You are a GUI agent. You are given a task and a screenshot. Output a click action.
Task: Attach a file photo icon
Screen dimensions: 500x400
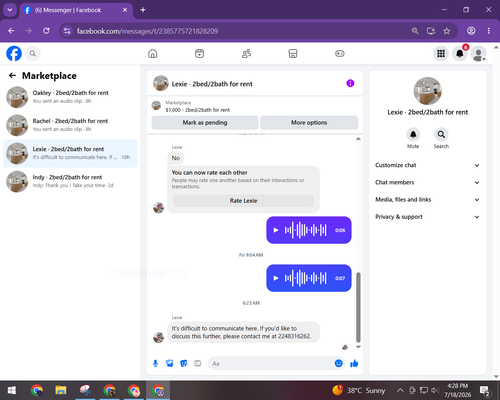point(170,363)
